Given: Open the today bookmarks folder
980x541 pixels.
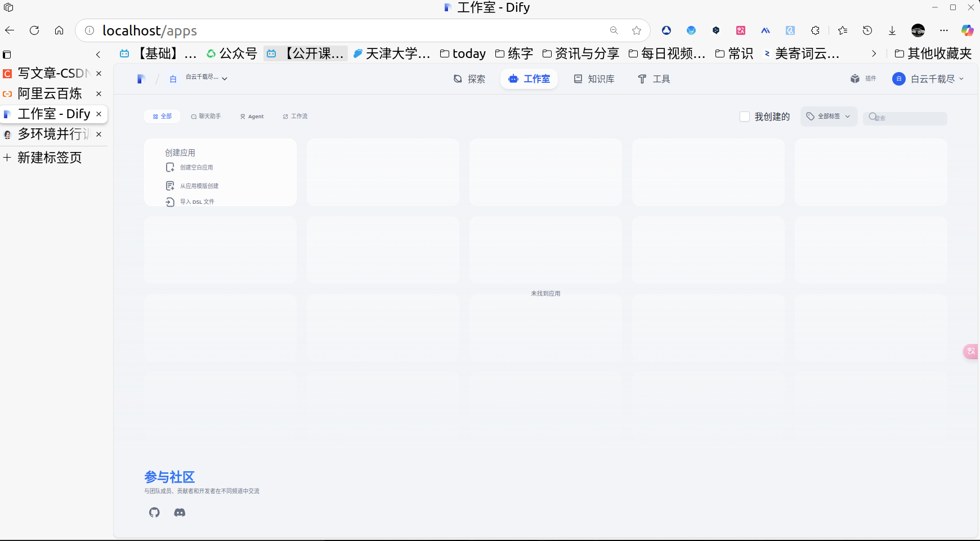Looking at the screenshot, I should pos(463,53).
